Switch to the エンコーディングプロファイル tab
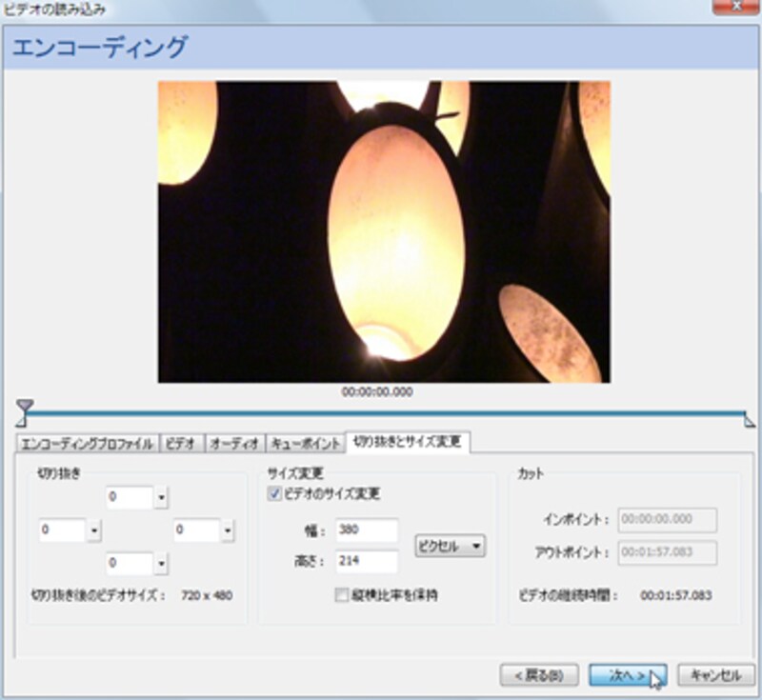This screenshot has height=700, width=762. (87, 444)
